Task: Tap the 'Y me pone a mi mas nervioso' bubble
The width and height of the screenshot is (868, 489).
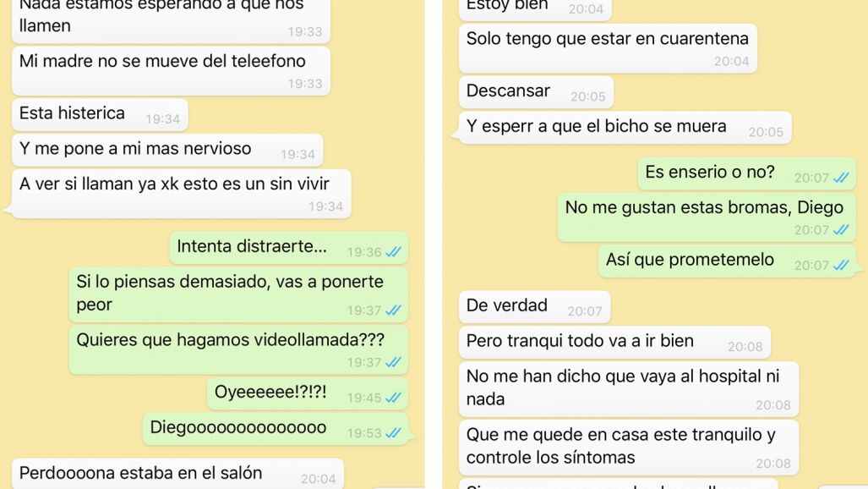Action: click(x=167, y=151)
